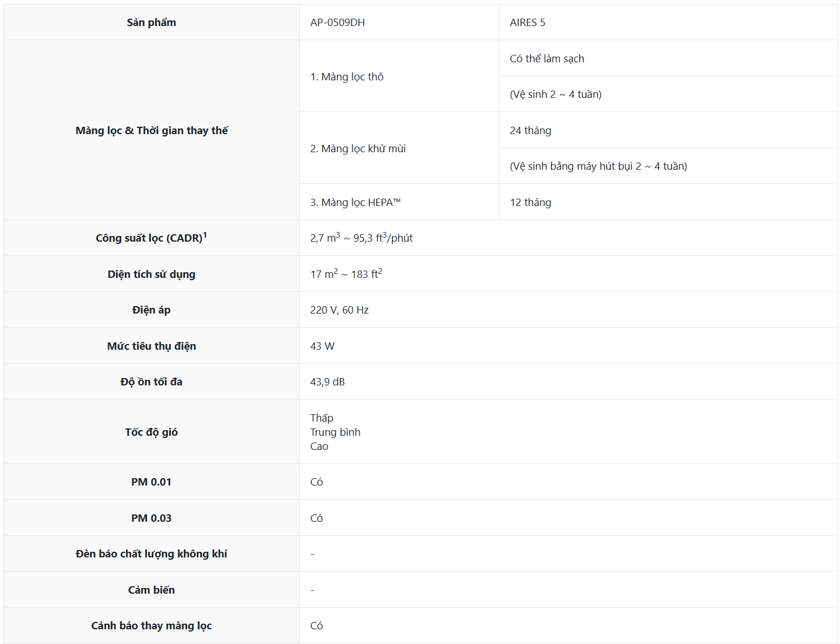
Task: Click the 'Diện tích sử dụng' row label
Action: tap(151, 274)
